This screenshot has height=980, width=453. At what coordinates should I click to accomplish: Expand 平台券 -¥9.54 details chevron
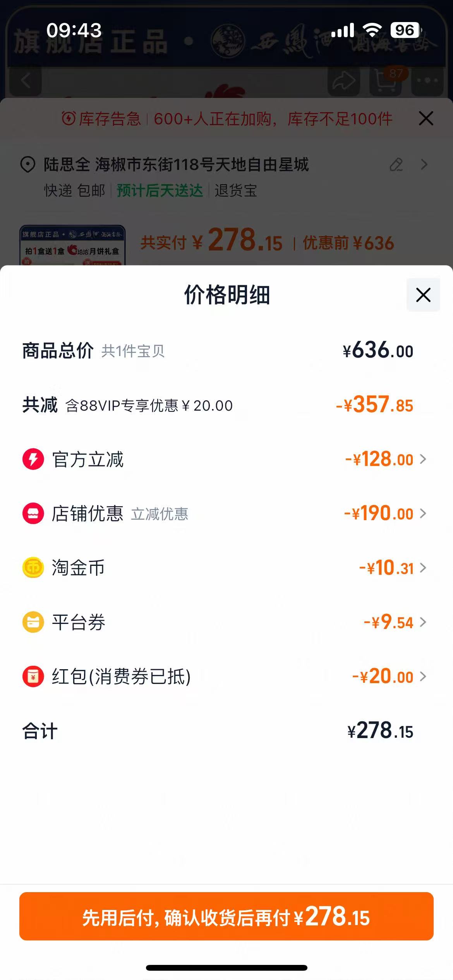tap(423, 622)
